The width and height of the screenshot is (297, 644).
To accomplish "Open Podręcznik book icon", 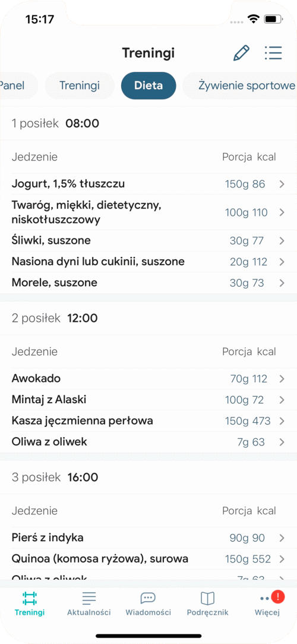I will (x=207, y=598).
